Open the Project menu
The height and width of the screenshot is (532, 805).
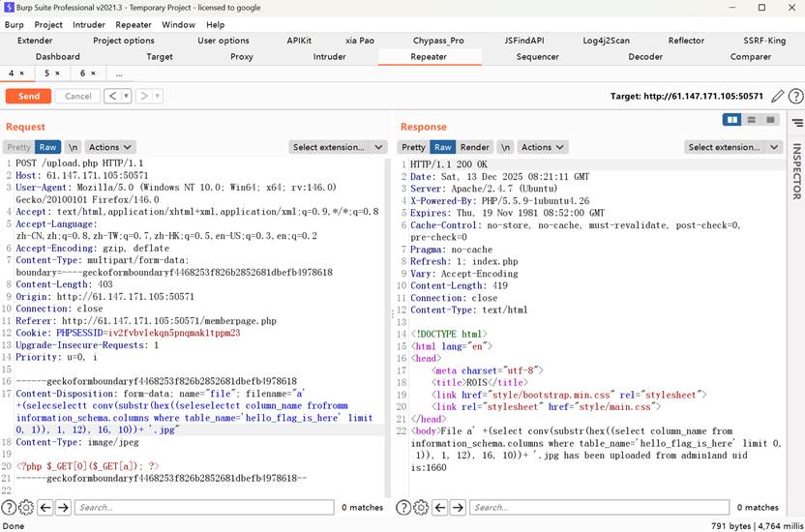(x=48, y=24)
